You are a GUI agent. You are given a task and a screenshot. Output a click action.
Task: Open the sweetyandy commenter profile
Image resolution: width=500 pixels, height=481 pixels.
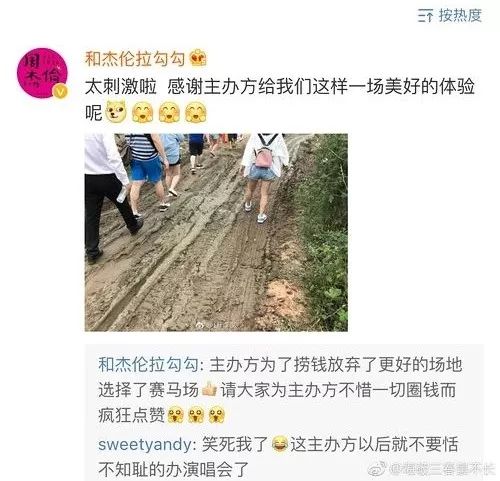pyautogui.click(x=145, y=445)
